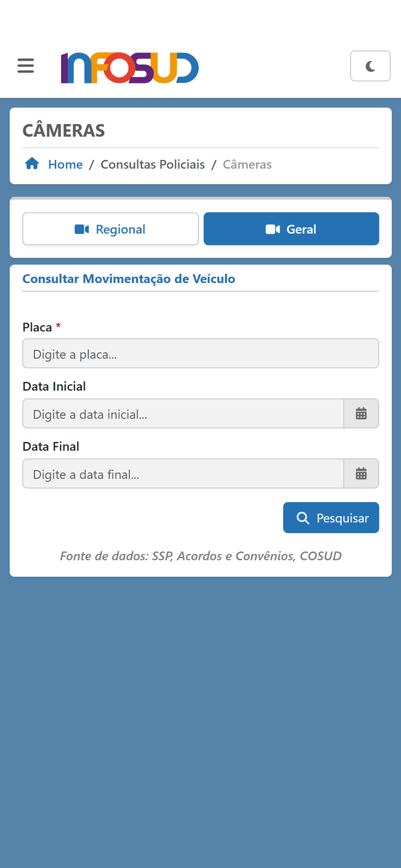Viewport: 401px width, 868px height.
Task: Click the Fonte de dados footer text
Action: click(200, 556)
